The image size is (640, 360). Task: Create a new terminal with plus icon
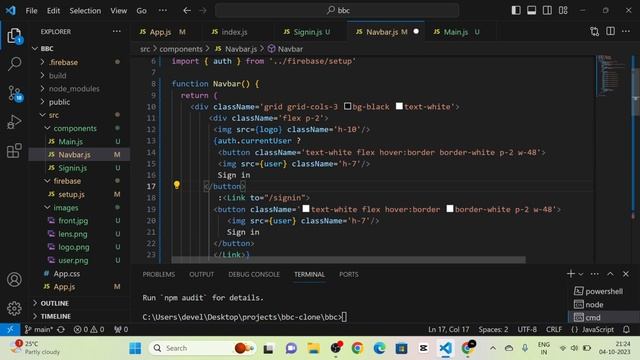point(571,273)
